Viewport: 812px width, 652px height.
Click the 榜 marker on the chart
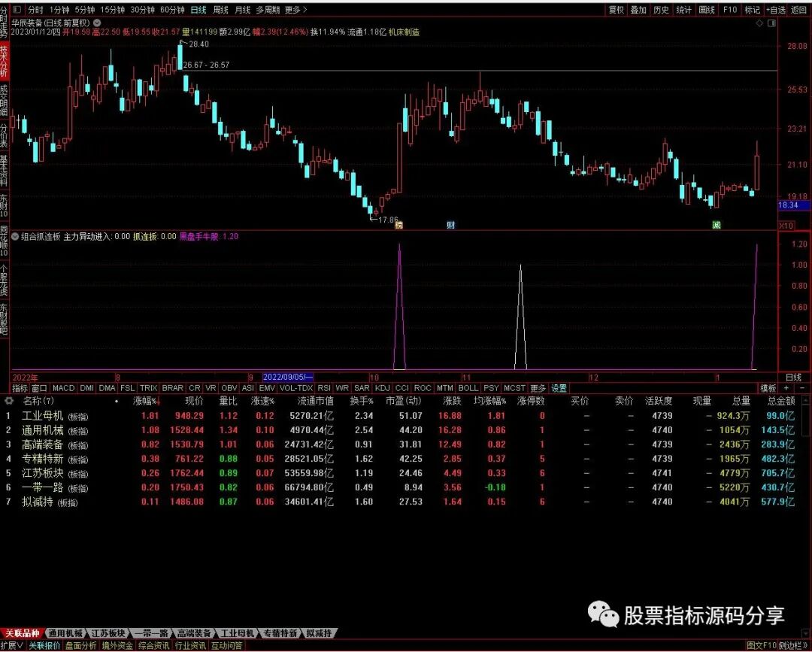(398, 225)
